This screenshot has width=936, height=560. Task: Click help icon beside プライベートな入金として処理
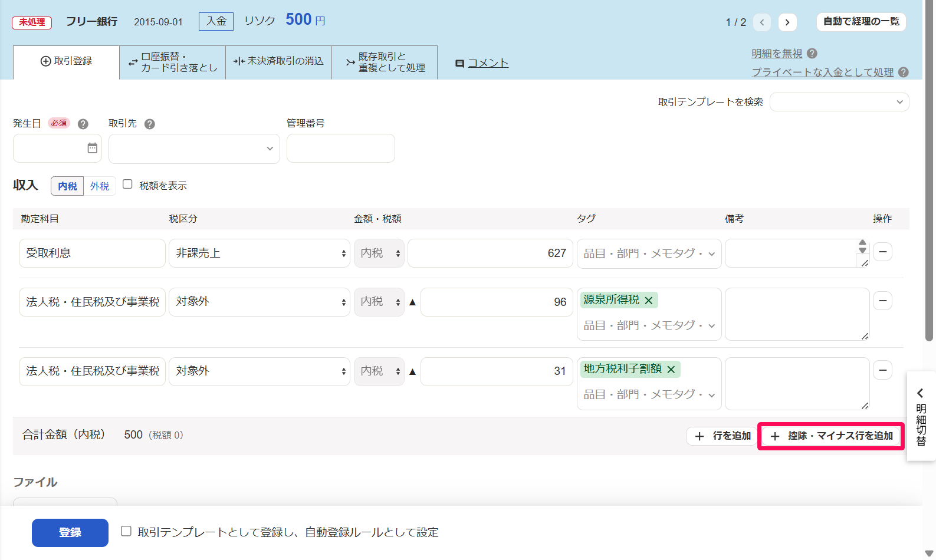(x=904, y=72)
